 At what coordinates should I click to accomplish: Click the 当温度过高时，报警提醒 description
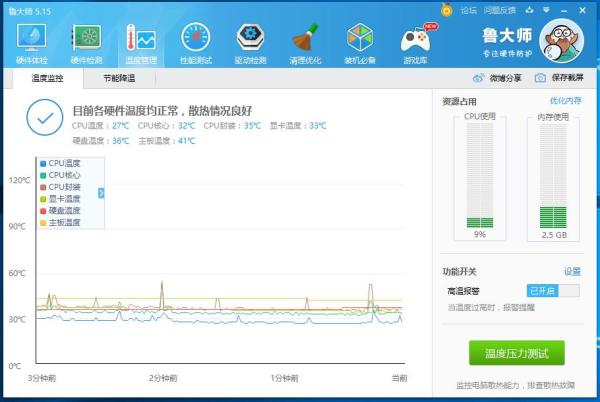[491, 307]
